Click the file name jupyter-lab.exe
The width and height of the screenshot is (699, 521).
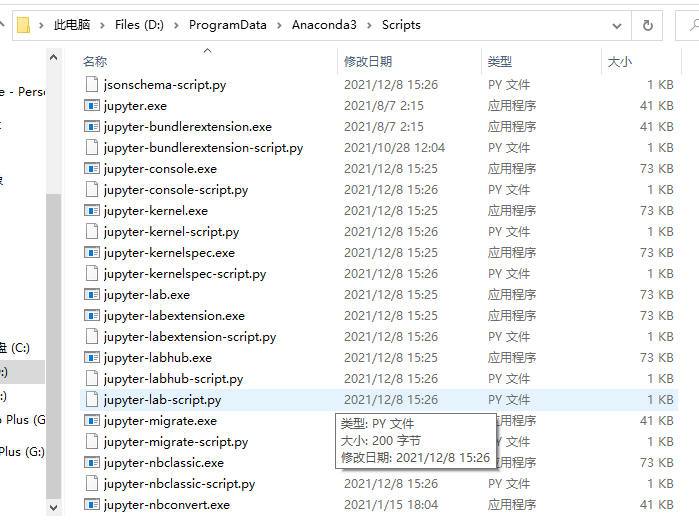click(x=147, y=295)
